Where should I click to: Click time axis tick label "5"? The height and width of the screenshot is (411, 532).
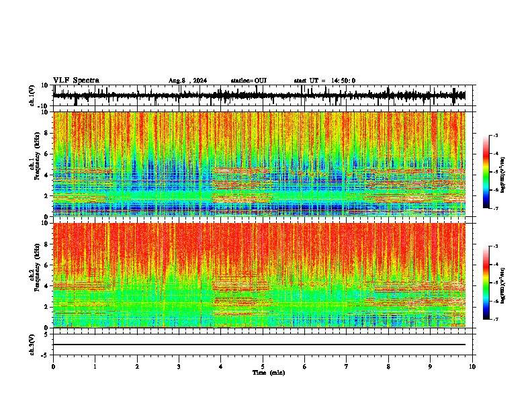[263, 367]
